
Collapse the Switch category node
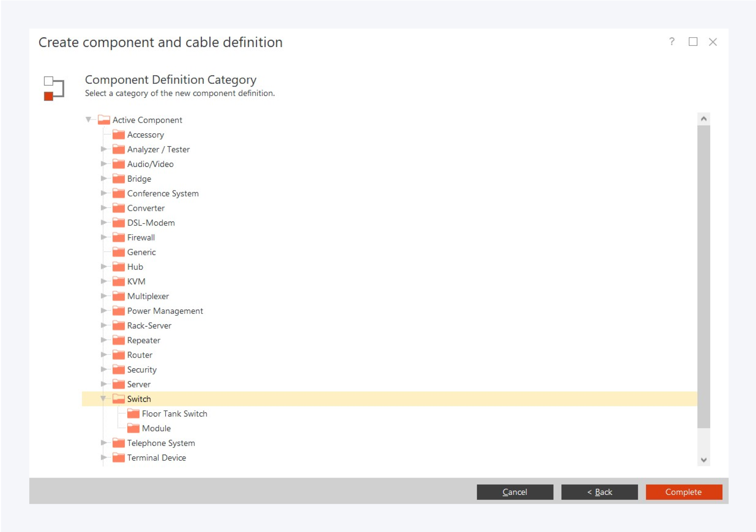pos(103,398)
